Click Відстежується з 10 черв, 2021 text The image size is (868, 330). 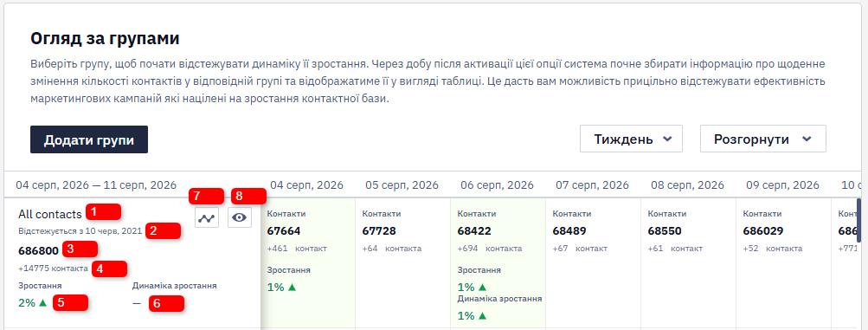pos(80,230)
